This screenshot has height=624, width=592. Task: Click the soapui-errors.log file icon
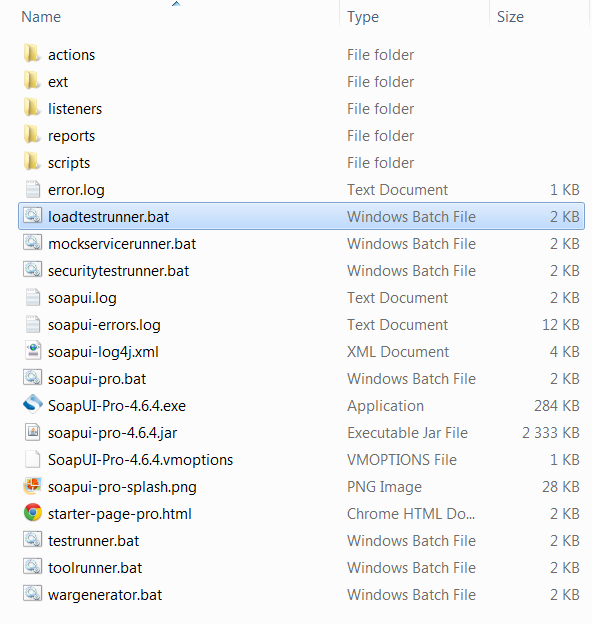(33, 324)
